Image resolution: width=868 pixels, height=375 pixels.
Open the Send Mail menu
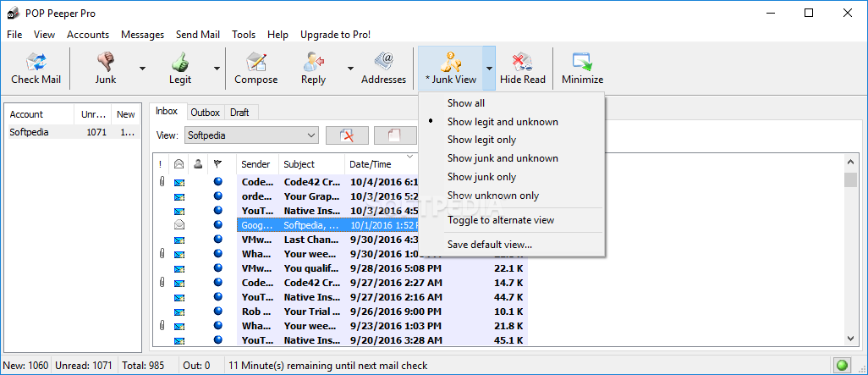[198, 35]
